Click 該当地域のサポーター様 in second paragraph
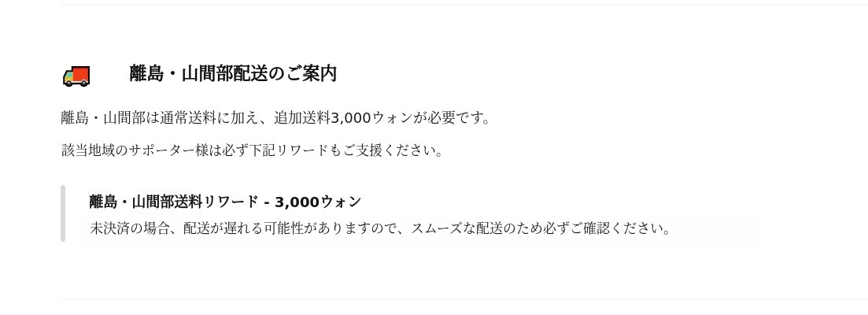Image resolution: width=868 pixels, height=315 pixels. pos(135,150)
